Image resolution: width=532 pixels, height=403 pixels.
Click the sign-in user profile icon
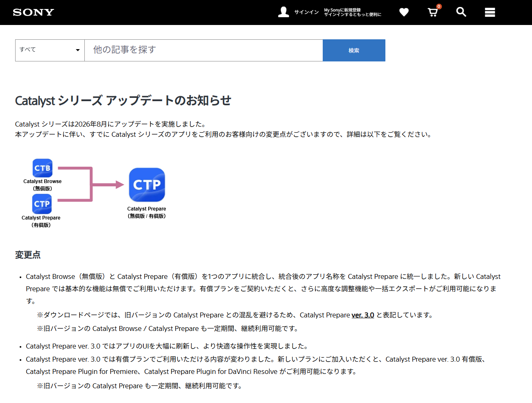pos(283,12)
